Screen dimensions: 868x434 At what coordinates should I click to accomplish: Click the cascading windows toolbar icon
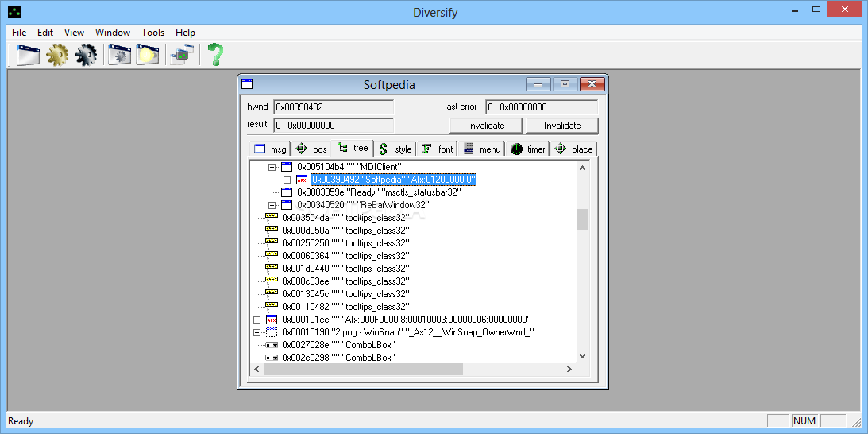click(182, 54)
